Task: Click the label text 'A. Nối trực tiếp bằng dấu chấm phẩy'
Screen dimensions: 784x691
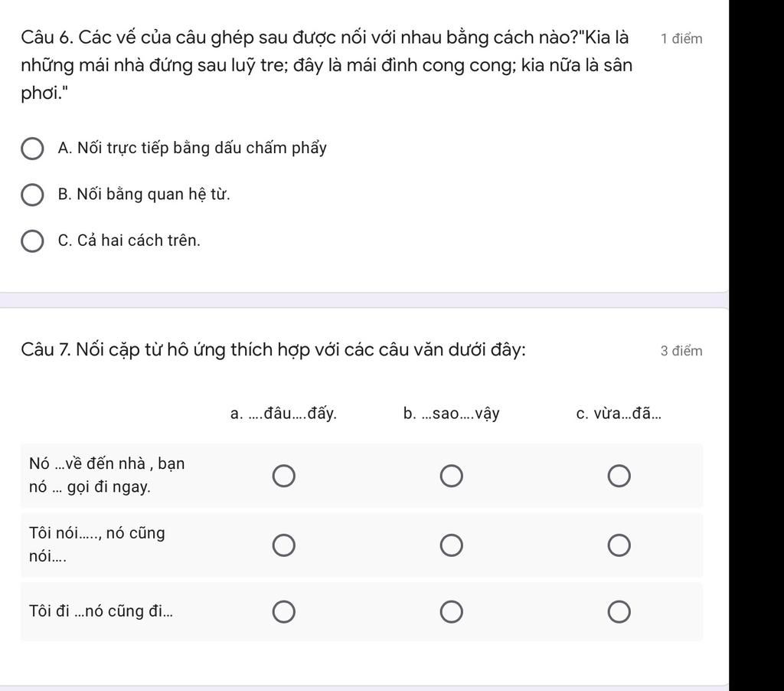Action: 192,149
